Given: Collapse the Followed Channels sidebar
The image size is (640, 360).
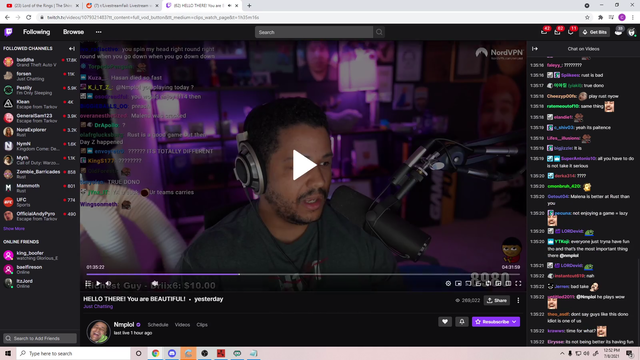Looking at the screenshot, I should [x=72, y=49].
